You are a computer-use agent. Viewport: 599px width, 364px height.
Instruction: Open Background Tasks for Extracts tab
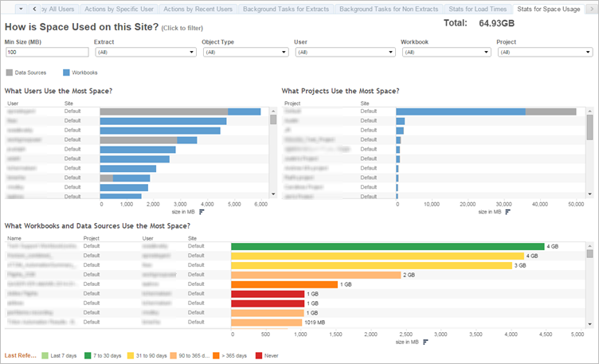pyautogui.click(x=286, y=9)
